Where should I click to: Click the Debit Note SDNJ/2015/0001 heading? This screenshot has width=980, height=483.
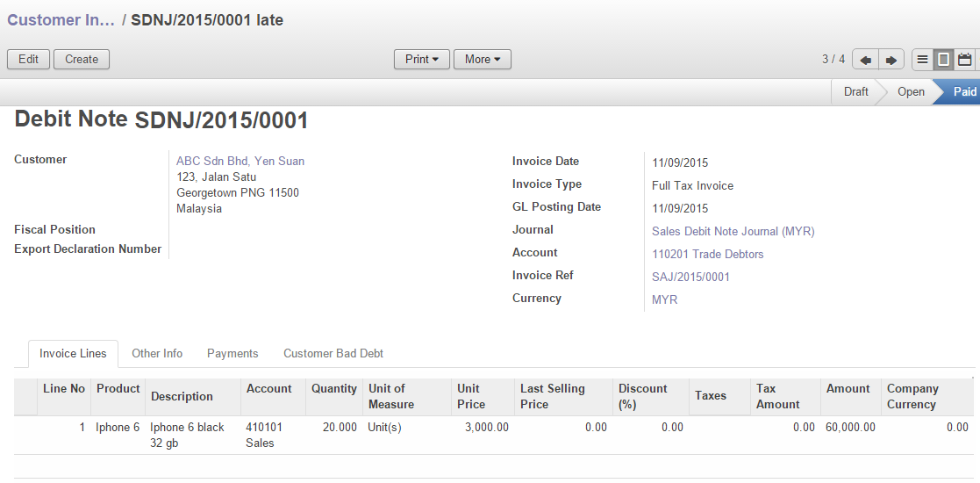coord(161,119)
